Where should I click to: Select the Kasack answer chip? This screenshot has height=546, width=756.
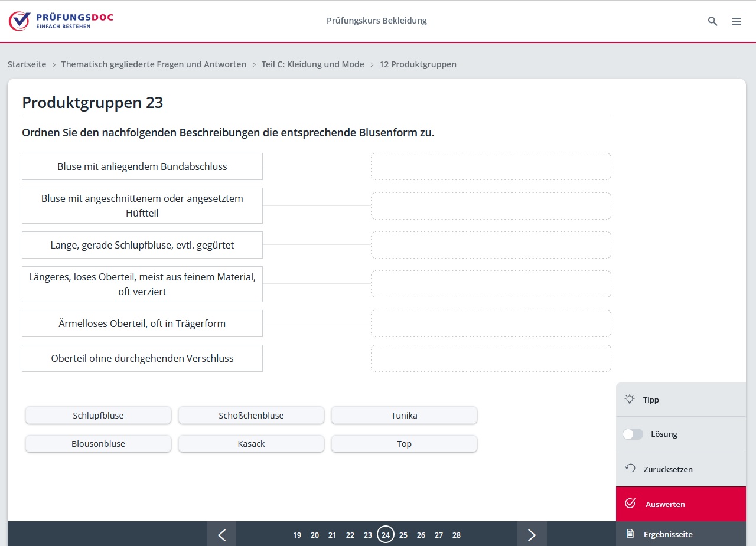[x=251, y=444]
